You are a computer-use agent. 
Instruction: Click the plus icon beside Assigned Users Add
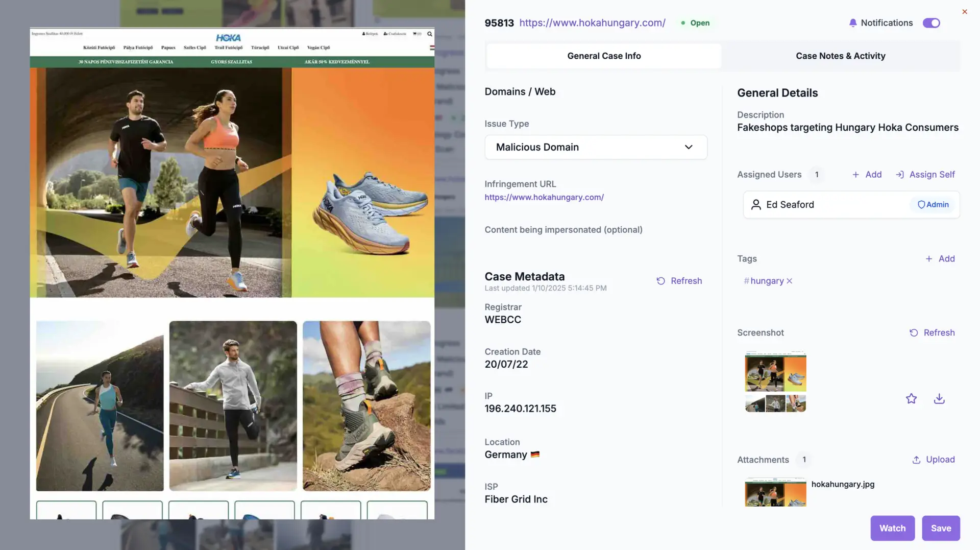coord(855,175)
